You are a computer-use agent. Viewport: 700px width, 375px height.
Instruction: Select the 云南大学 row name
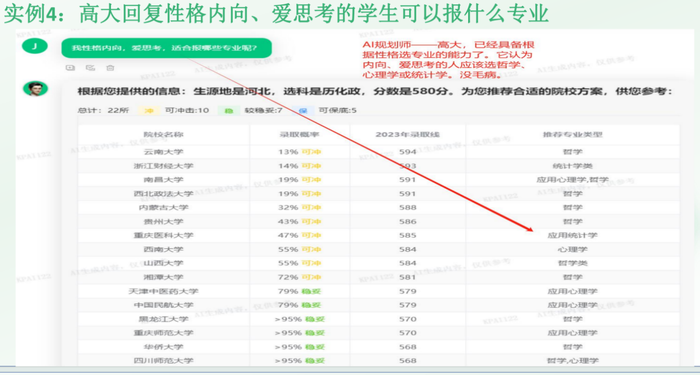pos(163,152)
